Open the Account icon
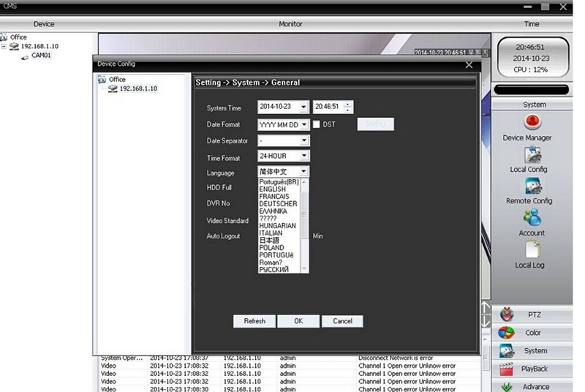Viewport: 585px width, 392px height. click(532, 218)
